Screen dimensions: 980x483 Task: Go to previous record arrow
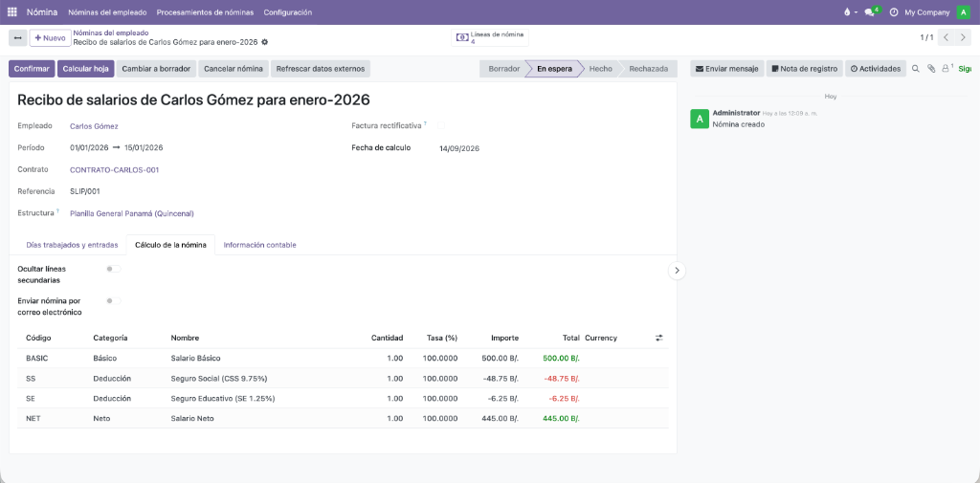(x=947, y=37)
